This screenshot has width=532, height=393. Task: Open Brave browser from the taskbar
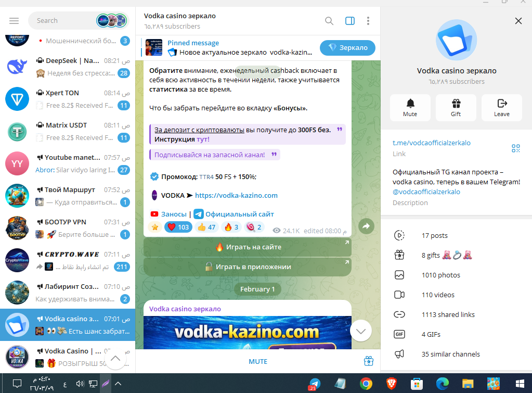tap(391, 384)
